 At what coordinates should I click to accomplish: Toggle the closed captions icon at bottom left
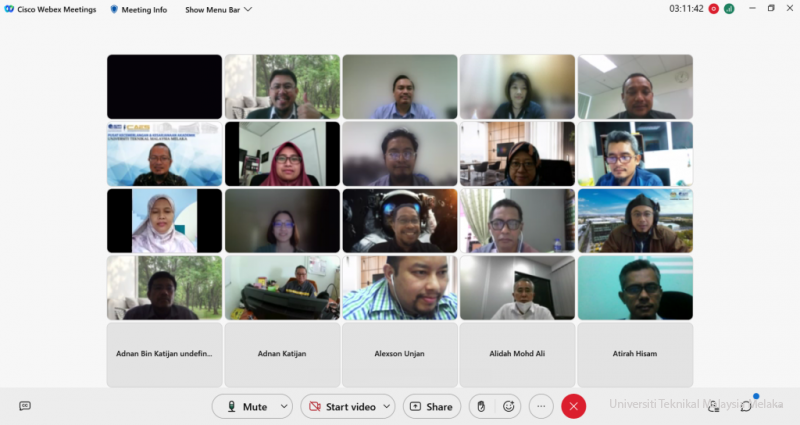pyautogui.click(x=25, y=406)
